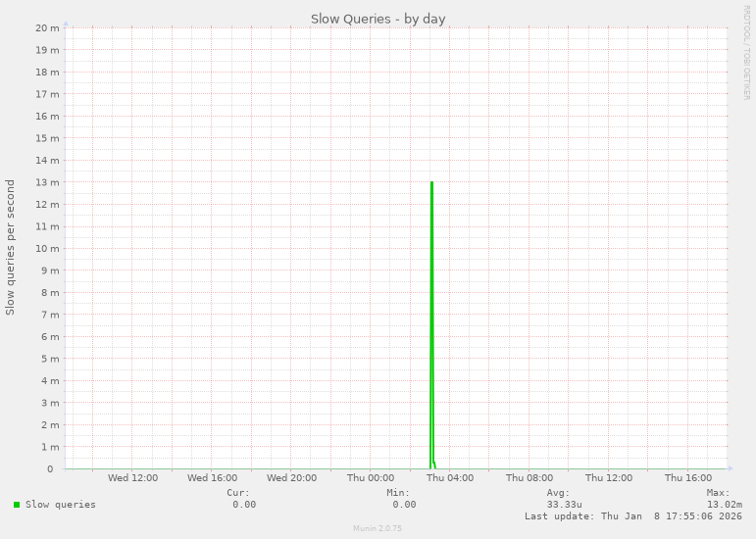Click the 'Wed 20:00' x-axis label

point(291,478)
